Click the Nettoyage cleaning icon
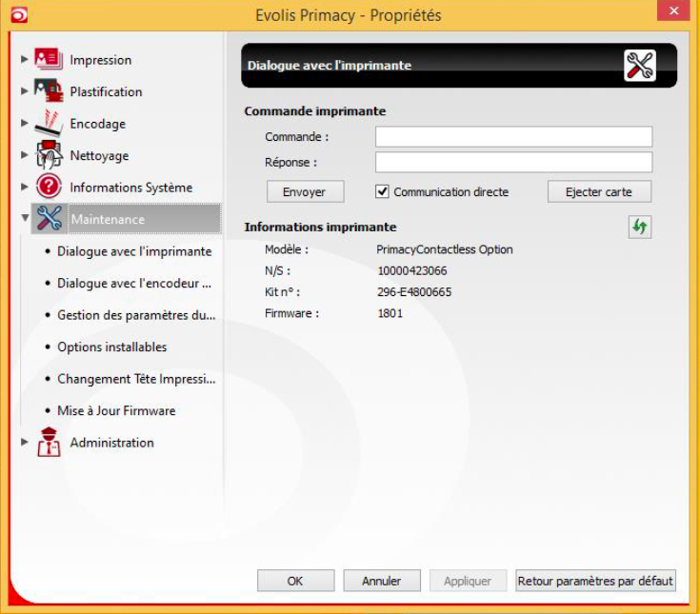 (x=49, y=155)
